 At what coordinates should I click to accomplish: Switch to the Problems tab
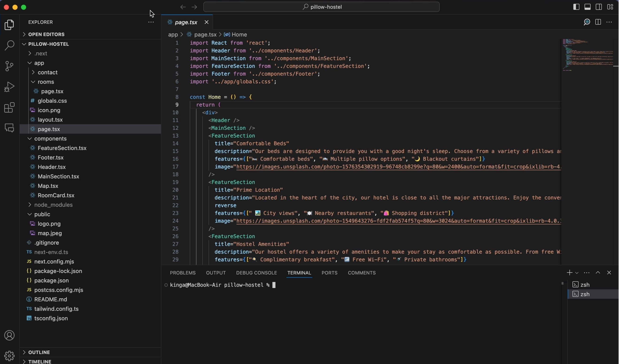pyautogui.click(x=183, y=273)
